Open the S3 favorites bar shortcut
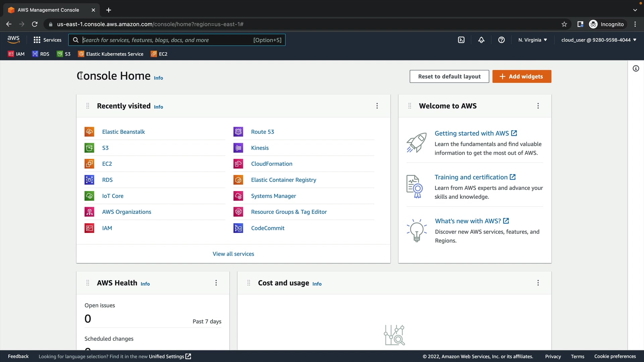The height and width of the screenshot is (362, 644). click(x=64, y=54)
